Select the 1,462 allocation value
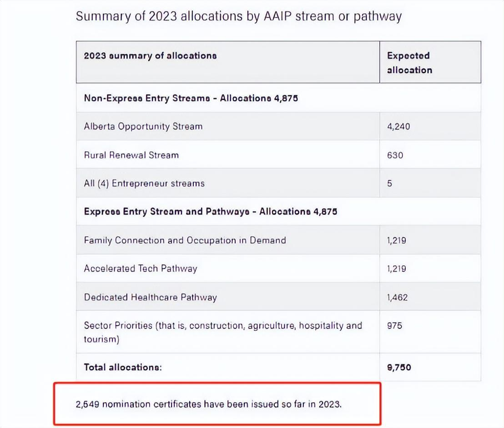The height and width of the screenshot is (428, 504). tap(397, 298)
